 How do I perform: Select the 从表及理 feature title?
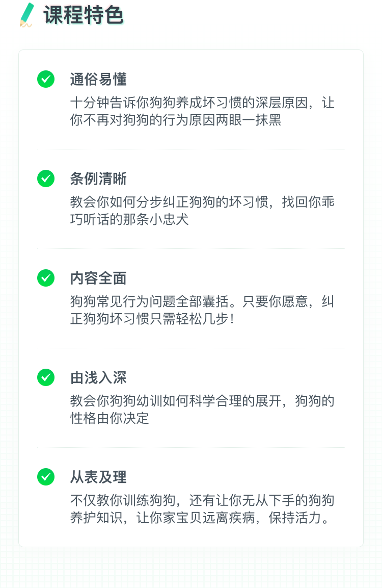(98, 477)
